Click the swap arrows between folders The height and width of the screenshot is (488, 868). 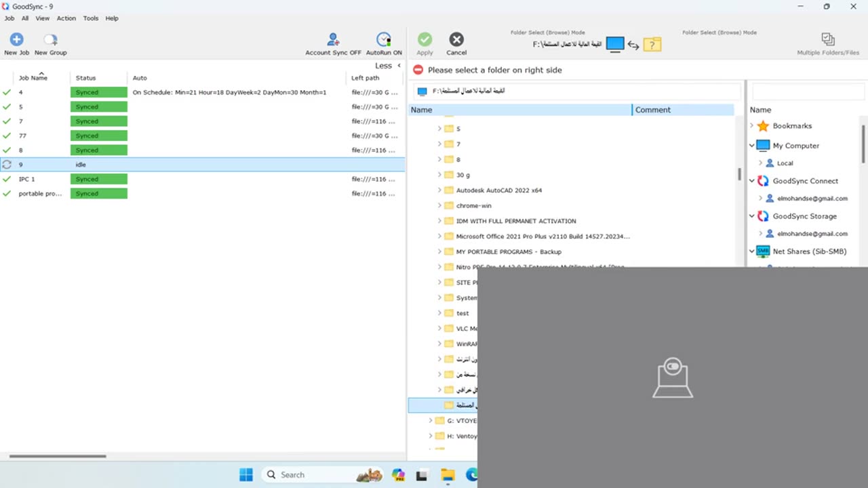633,45
